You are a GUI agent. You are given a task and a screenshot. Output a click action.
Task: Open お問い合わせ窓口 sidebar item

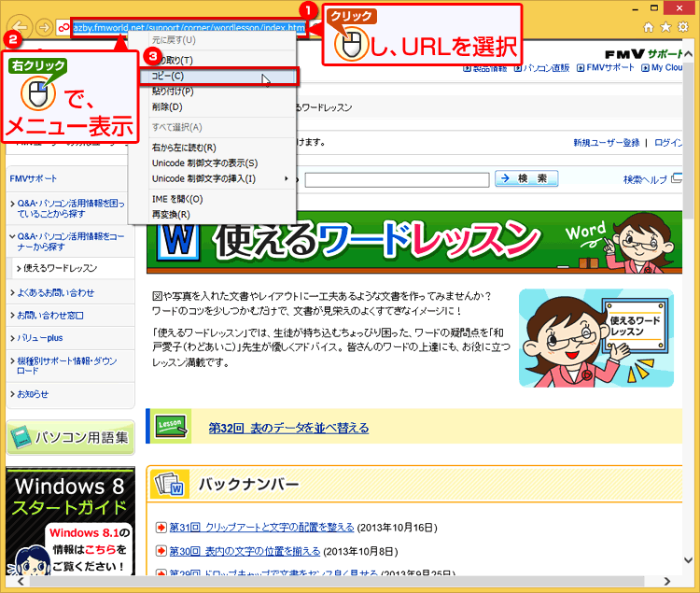50,316
